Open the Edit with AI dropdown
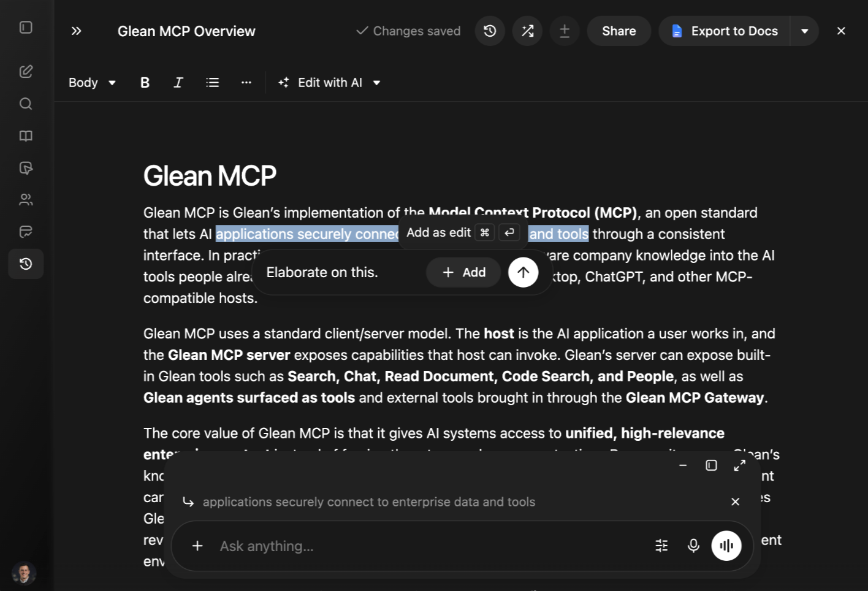Viewport: 868px width, 591px height. pyautogui.click(x=329, y=82)
